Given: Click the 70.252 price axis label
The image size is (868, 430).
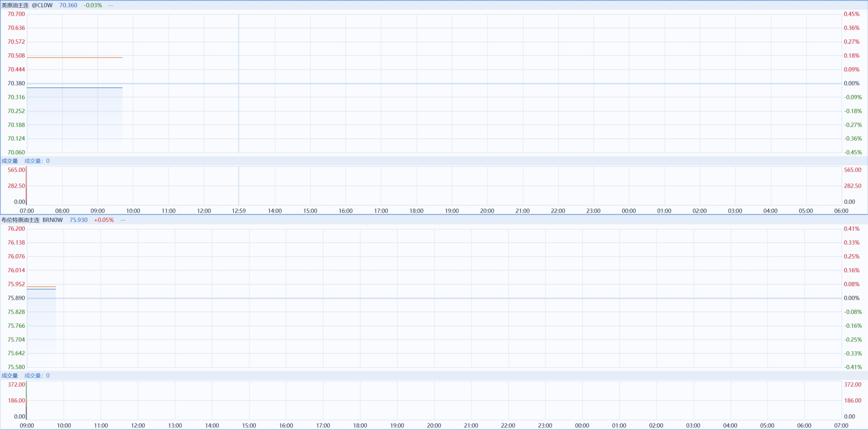Looking at the screenshot, I should pyautogui.click(x=16, y=111).
